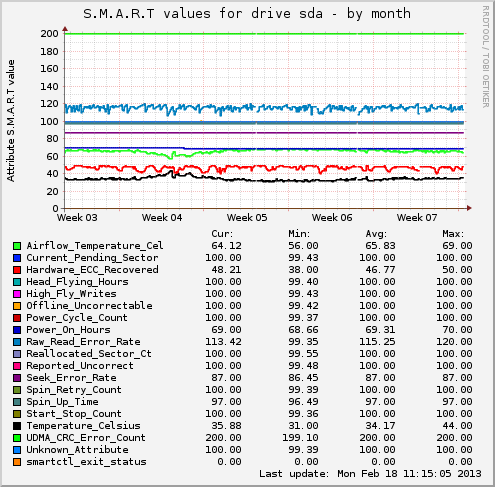495x487 pixels.
Task: Click the Week 04 x-axis label
Action: coord(162,218)
